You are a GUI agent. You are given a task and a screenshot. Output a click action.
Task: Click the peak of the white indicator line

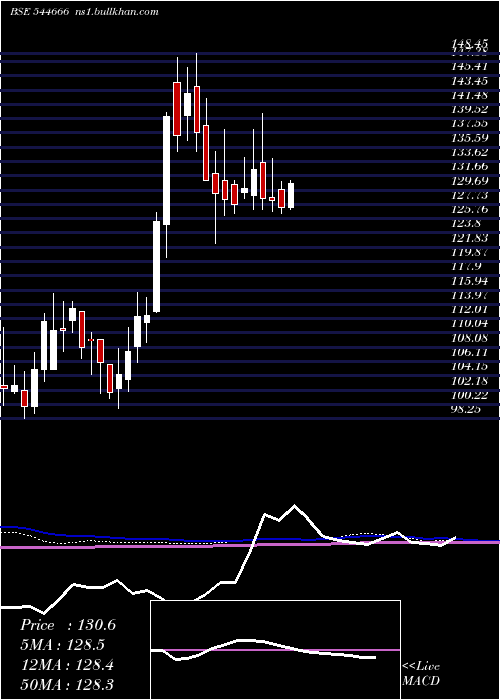[294, 506]
